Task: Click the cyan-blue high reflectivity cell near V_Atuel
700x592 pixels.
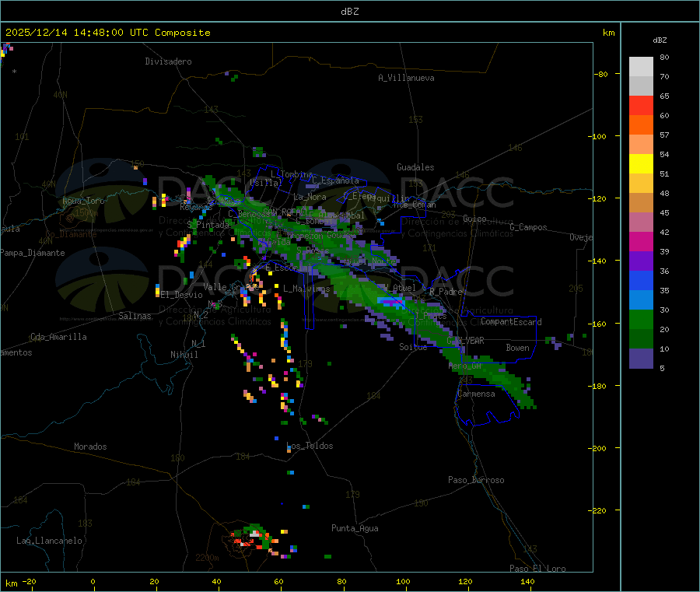Action: [x=392, y=303]
